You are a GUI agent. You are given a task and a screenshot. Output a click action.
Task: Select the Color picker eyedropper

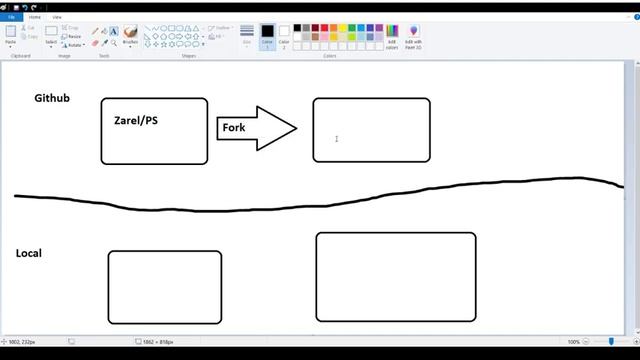point(104,43)
